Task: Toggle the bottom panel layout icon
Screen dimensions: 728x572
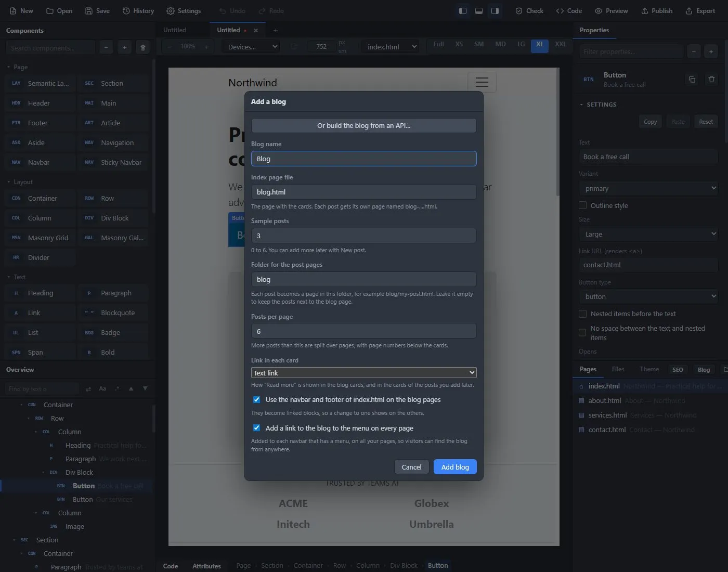Action: tap(479, 11)
